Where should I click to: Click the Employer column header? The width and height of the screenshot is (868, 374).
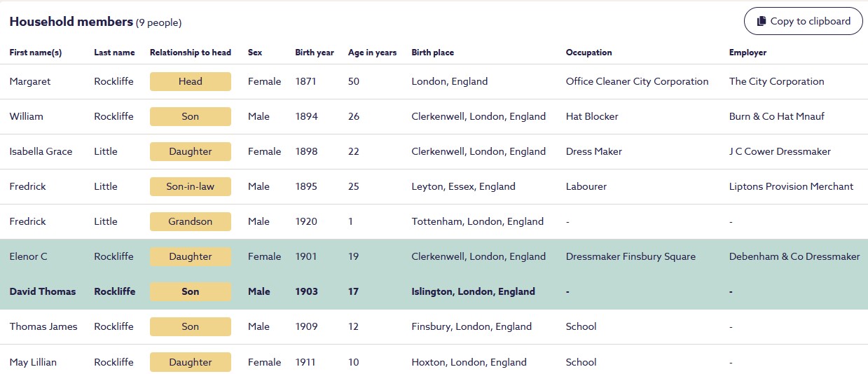(x=748, y=53)
